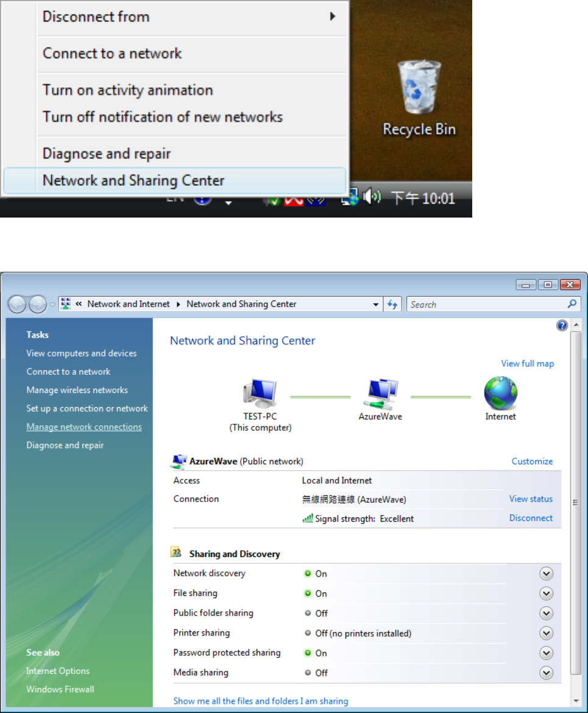This screenshot has height=713, width=588.
Task: Expand the Media sharing settings
Action: [546, 673]
